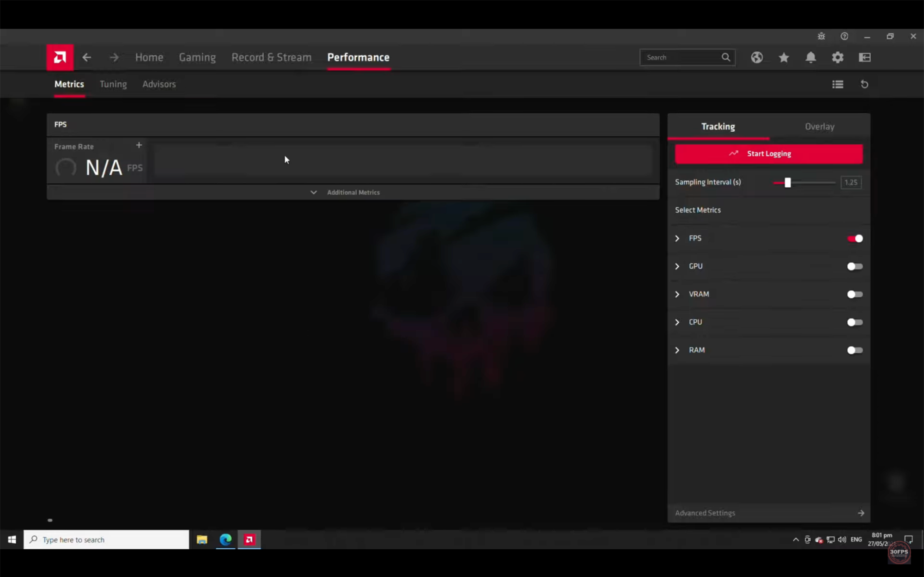
Task: Switch to the Tuning sub-tab
Action: coord(113,84)
